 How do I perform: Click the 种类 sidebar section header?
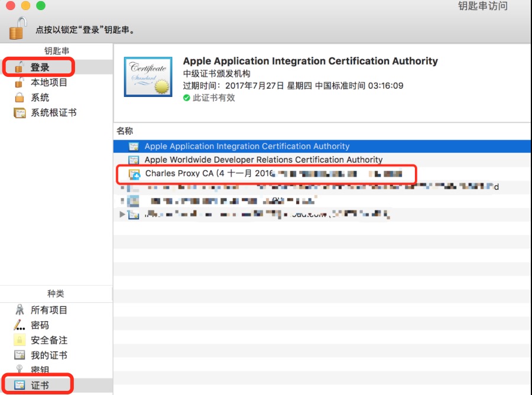pyautogui.click(x=56, y=293)
